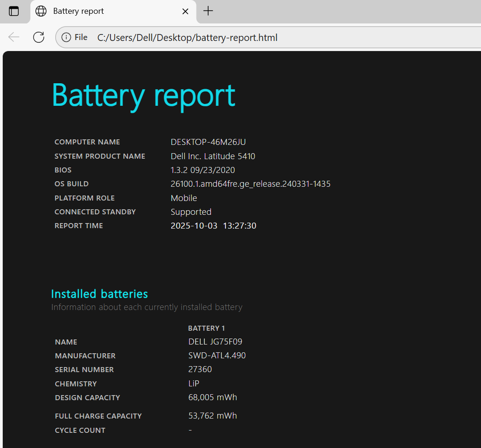Click full charge capacity 53,762 mWh value
Screen dimensions: 481x448
213,416
